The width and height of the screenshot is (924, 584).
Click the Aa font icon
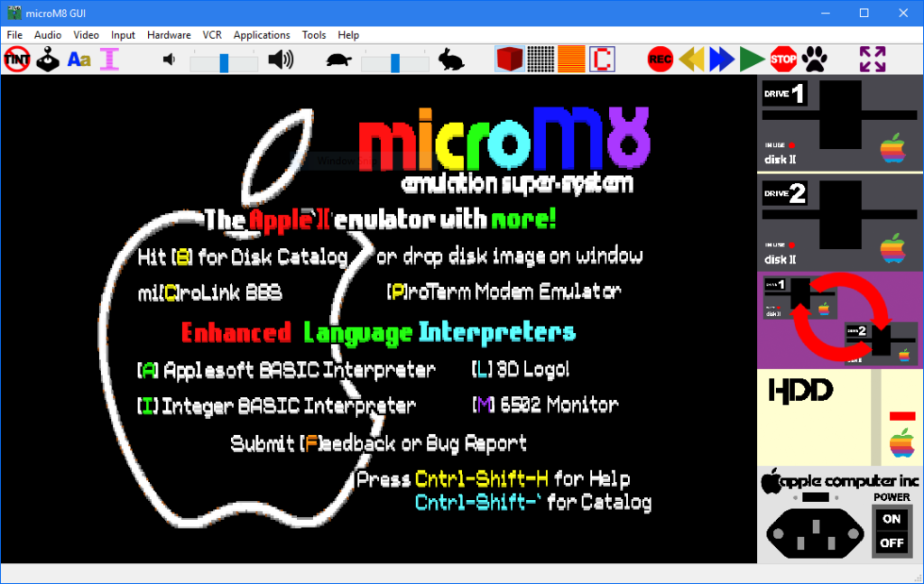(79, 60)
